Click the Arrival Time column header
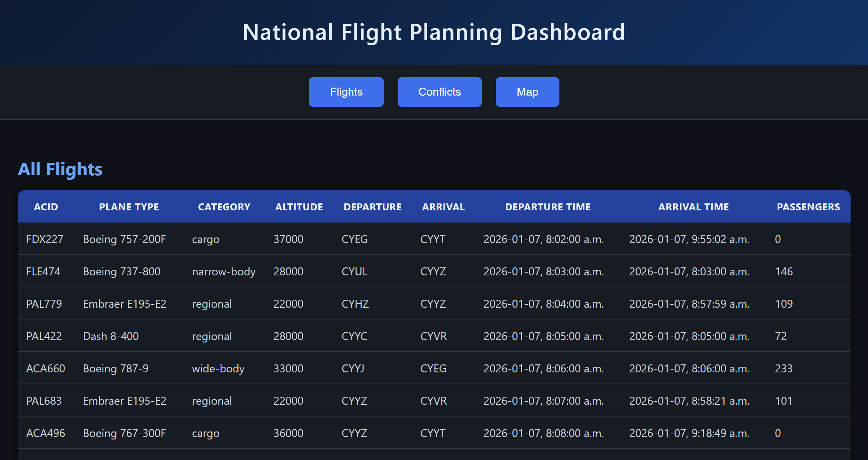The width and height of the screenshot is (868, 460). click(693, 207)
